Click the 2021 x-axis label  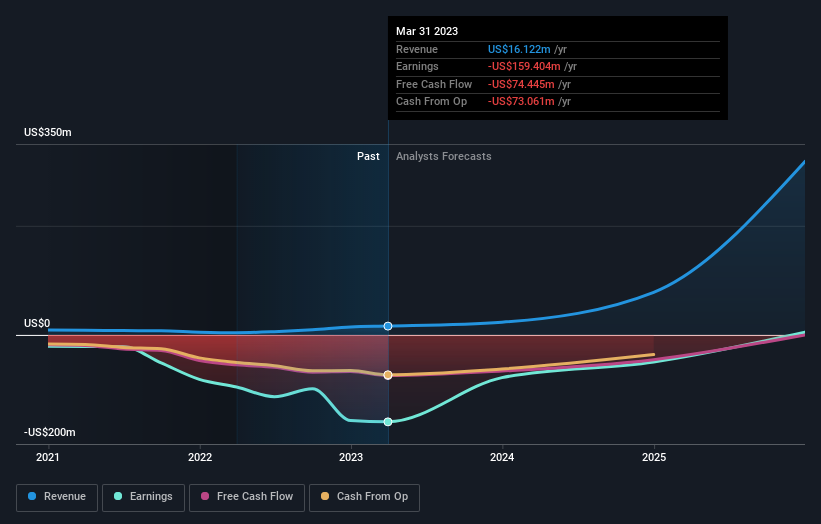point(48,457)
